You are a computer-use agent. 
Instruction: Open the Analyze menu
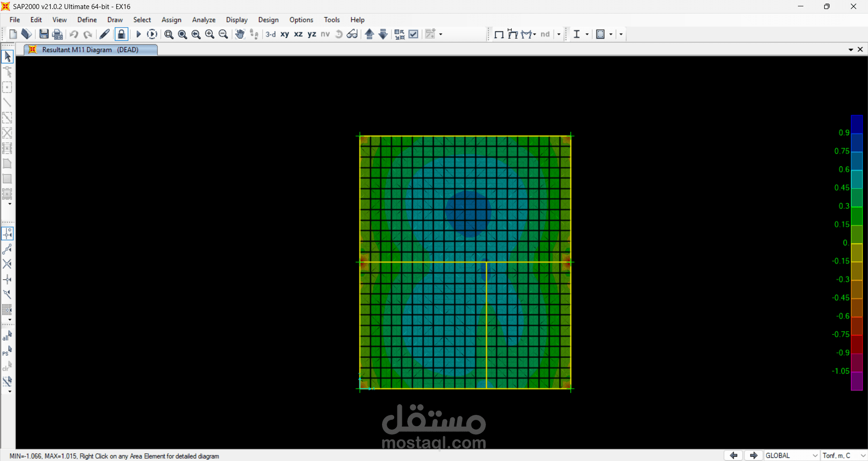point(203,20)
